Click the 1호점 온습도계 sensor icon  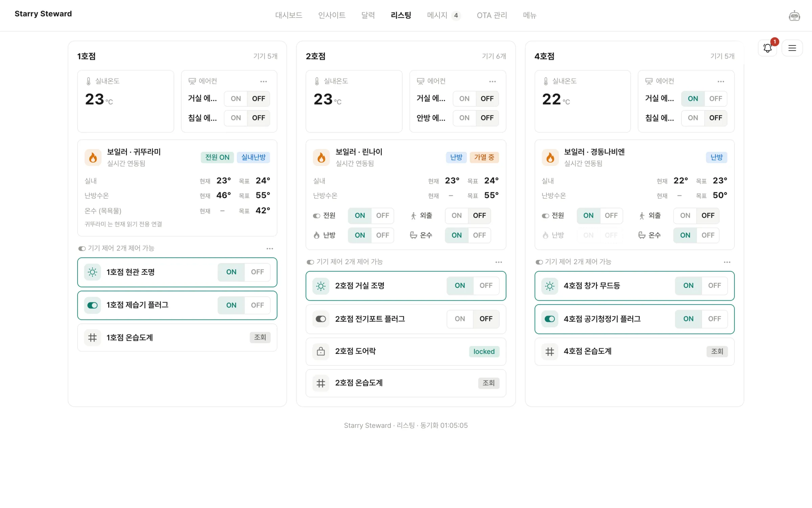click(x=92, y=338)
